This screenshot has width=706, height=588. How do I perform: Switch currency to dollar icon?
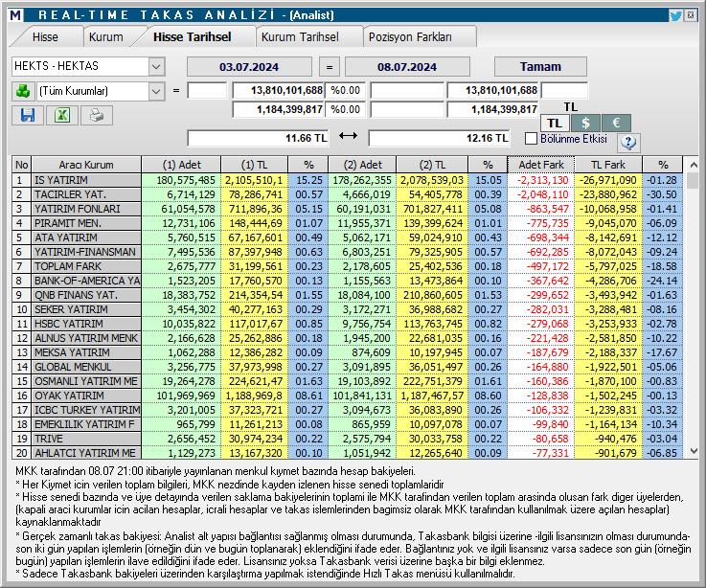coord(585,123)
